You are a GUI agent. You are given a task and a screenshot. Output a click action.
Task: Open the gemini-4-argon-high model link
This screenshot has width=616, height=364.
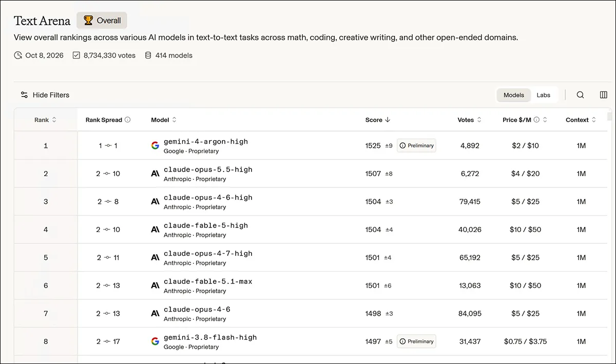click(x=206, y=141)
